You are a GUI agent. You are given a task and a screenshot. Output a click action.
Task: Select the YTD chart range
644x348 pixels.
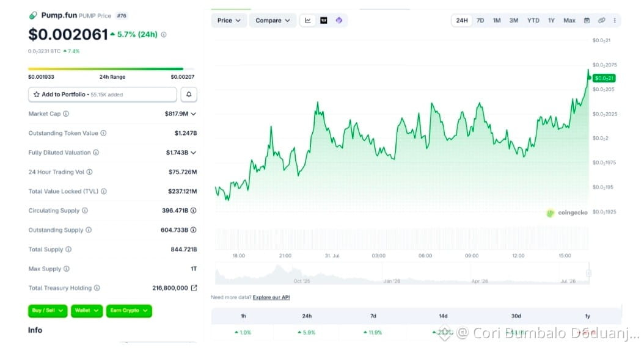coord(533,21)
